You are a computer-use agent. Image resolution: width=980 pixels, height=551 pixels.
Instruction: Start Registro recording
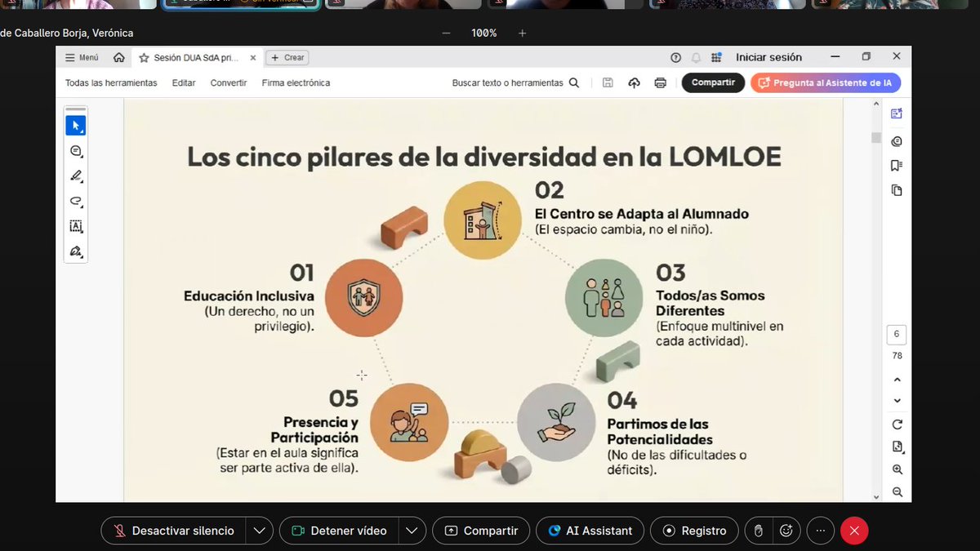(694, 531)
